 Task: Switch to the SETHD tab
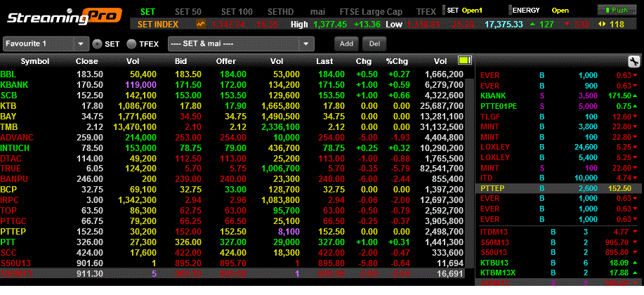[x=282, y=11]
